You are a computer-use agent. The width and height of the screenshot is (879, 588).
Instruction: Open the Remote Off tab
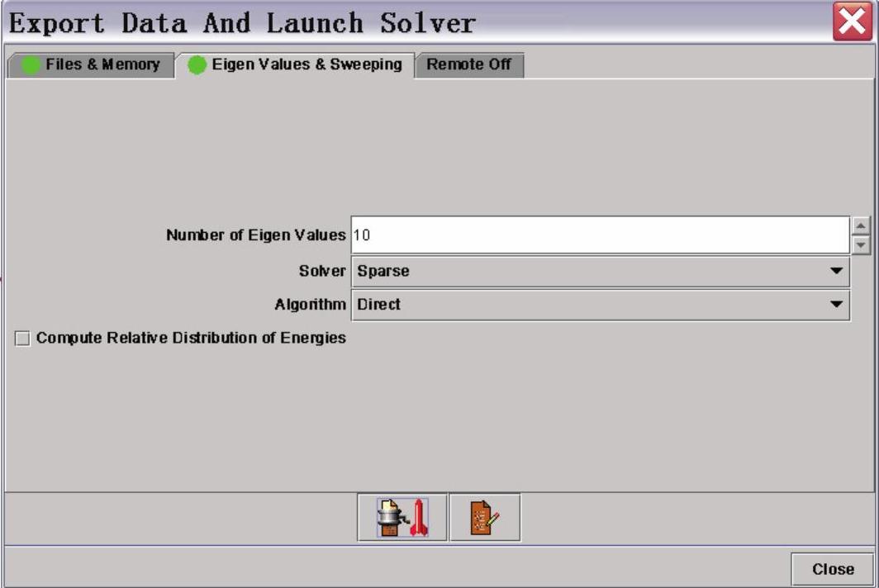coord(468,64)
